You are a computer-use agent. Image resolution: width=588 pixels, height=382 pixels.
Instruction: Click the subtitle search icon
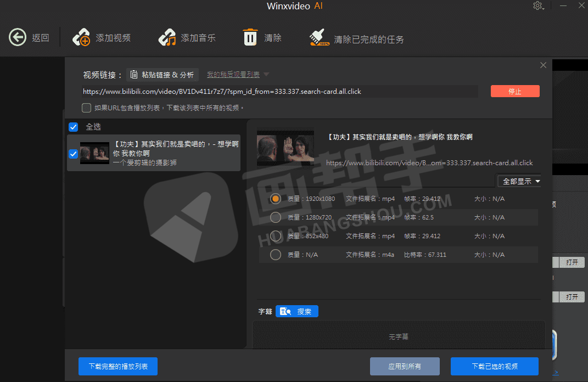[x=285, y=312]
